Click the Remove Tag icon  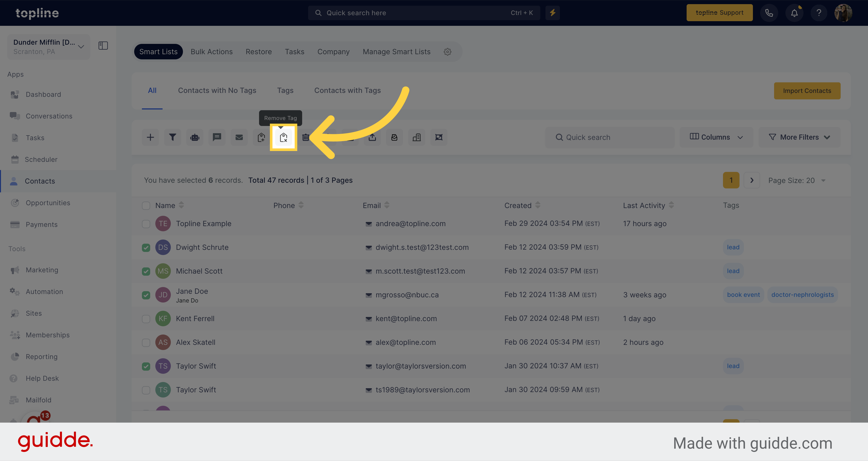pos(283,138)
